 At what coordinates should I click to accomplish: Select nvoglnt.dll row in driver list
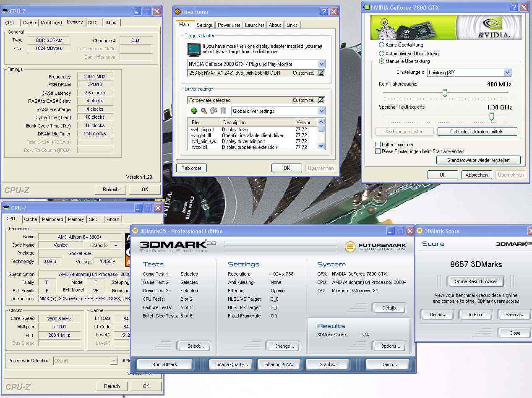click(253, 135)
